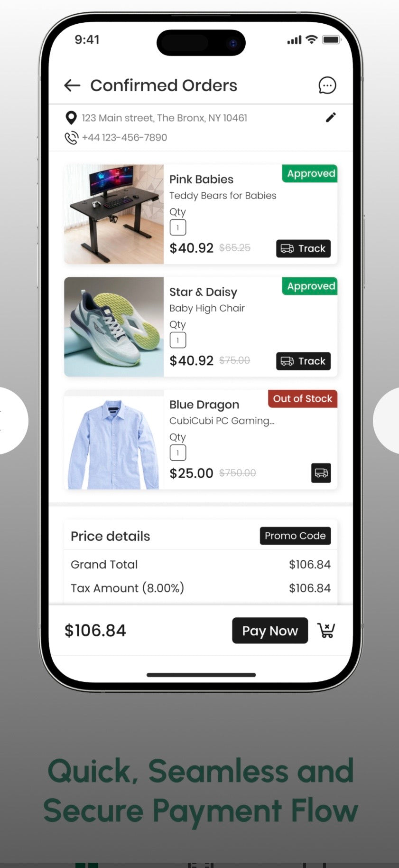Select quantity box for Pink Babies

[x=178, y=227]
